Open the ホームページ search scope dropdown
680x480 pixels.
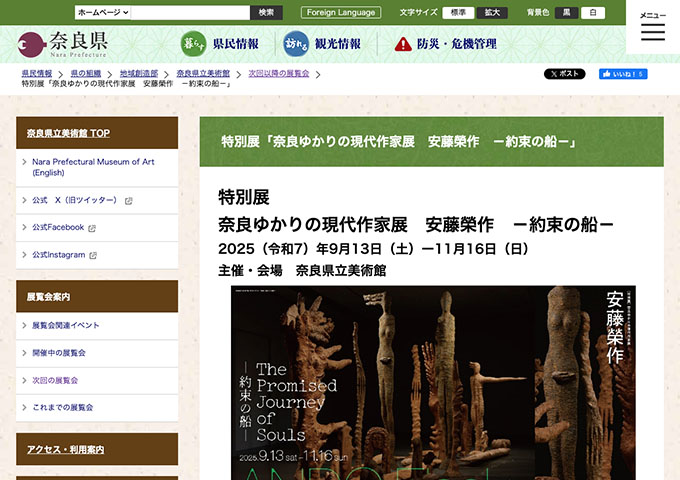pyautogui.click(x=103, y=13)
